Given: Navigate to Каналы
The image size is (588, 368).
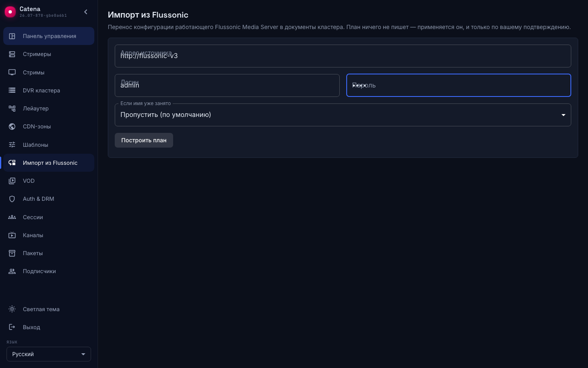Looking at the screenshot, I should (49, 235).
